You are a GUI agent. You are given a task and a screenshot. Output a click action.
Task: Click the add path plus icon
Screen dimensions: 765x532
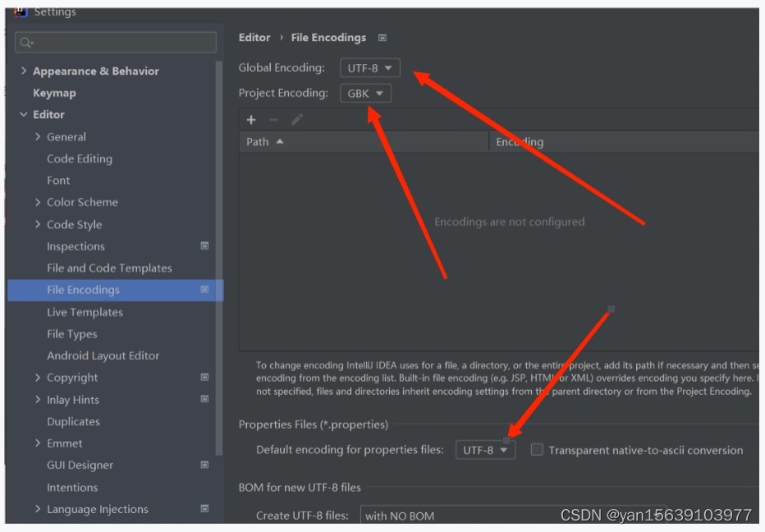(x=251, y=120)
